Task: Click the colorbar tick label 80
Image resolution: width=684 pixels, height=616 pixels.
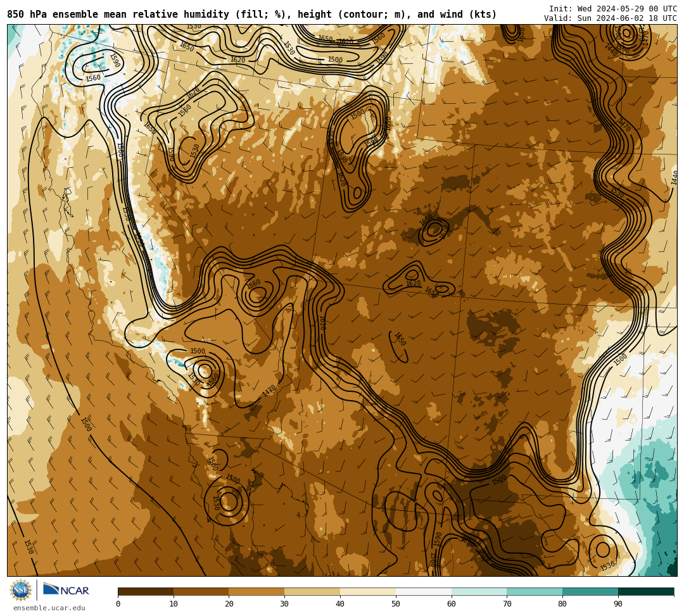Action: pos(562,604)
